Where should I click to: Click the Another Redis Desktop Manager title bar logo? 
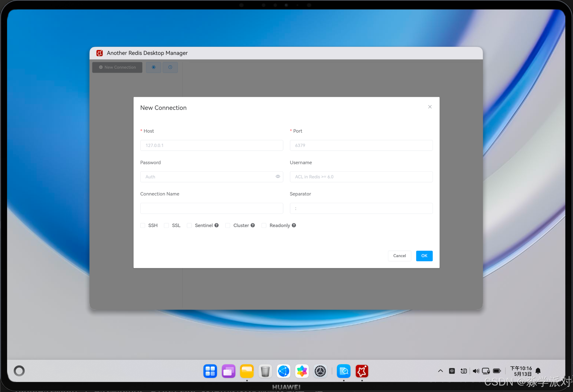point(100,53)
